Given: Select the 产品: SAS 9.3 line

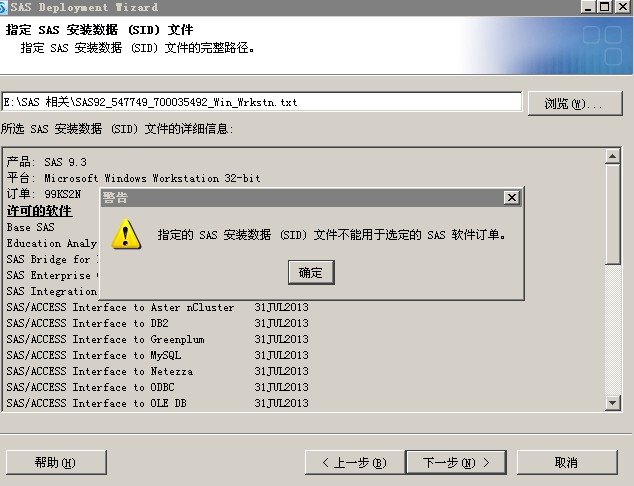Looking at the screenshot, I should pos(46,162).
